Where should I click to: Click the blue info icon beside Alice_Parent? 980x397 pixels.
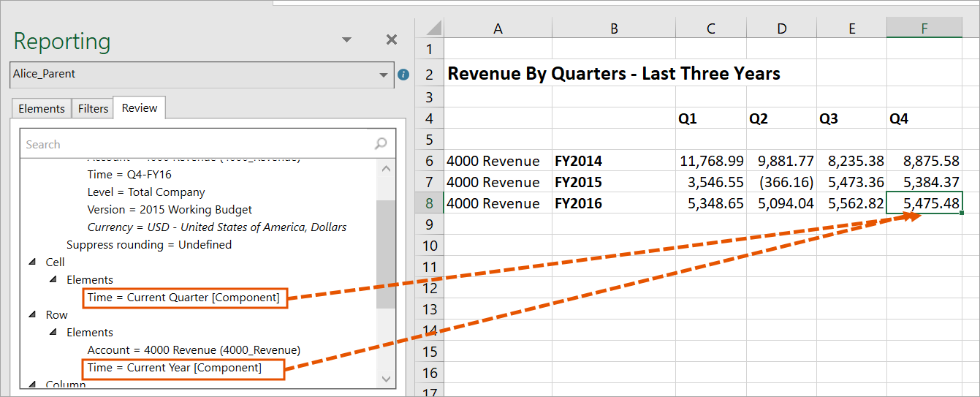point(403,75)
